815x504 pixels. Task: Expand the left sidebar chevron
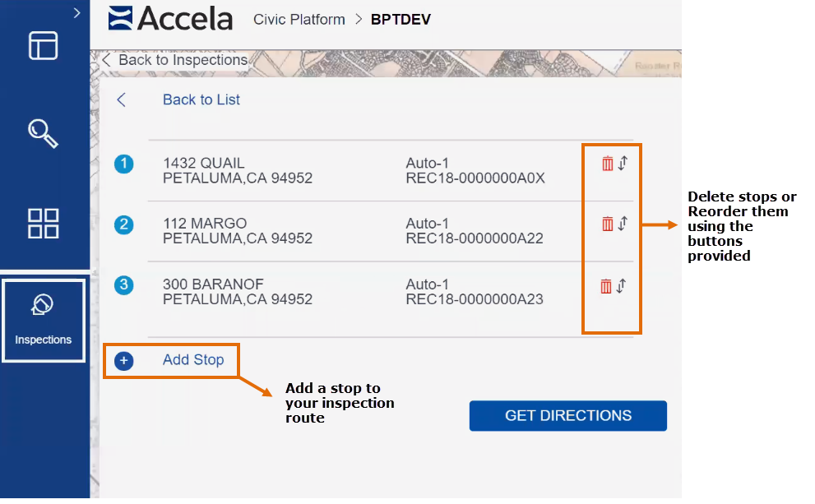76,13
